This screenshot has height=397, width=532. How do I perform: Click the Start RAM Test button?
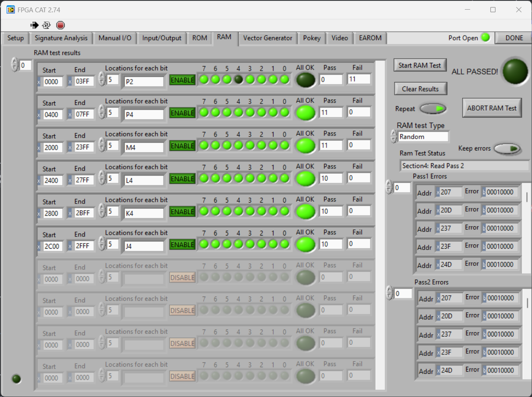pos(420,65)
